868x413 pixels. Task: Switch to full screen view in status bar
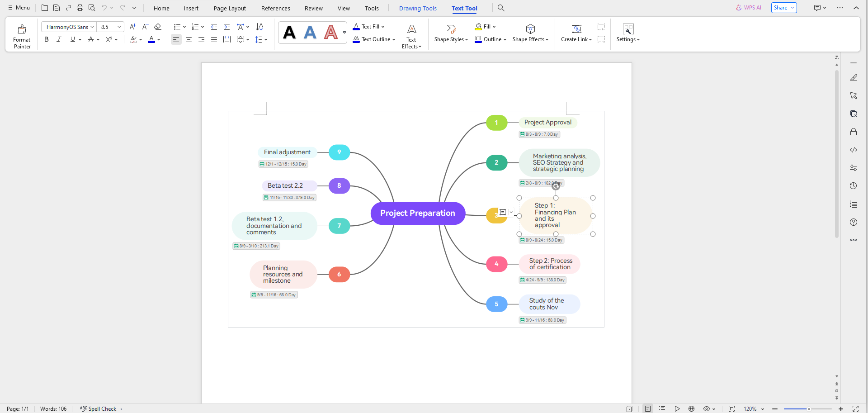[855, 408]
